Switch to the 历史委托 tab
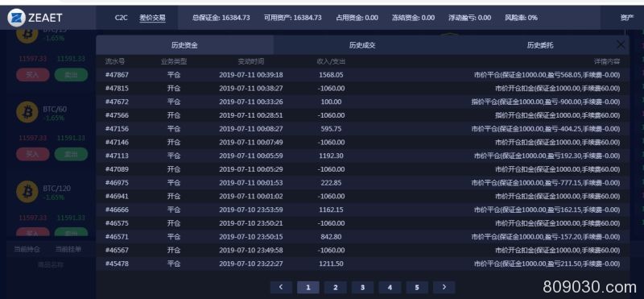The height and width of the screenshot is (299, 644). [x=540, y=45]
